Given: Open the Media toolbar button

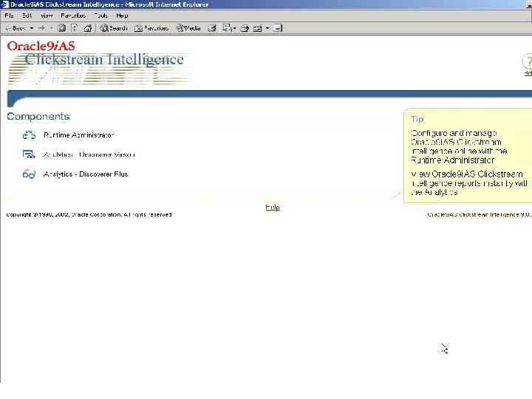Looking at the screenshot, I should (x=188, y=28).
